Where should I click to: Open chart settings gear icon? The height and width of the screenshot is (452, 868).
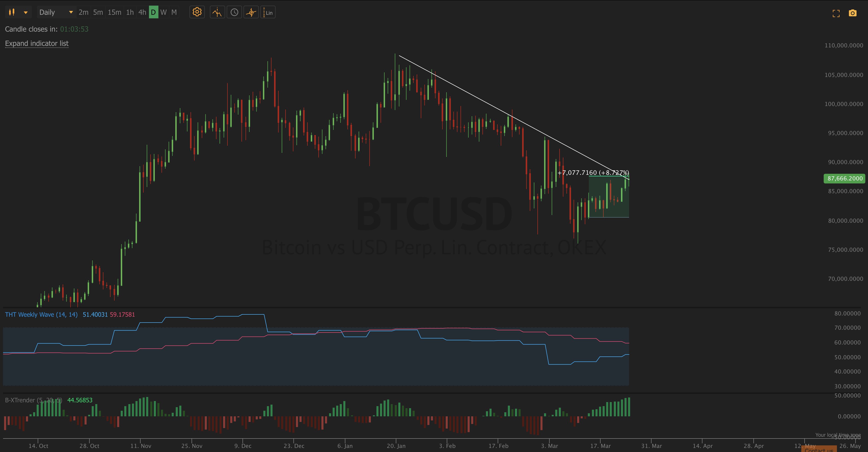(x=197, y=12)
